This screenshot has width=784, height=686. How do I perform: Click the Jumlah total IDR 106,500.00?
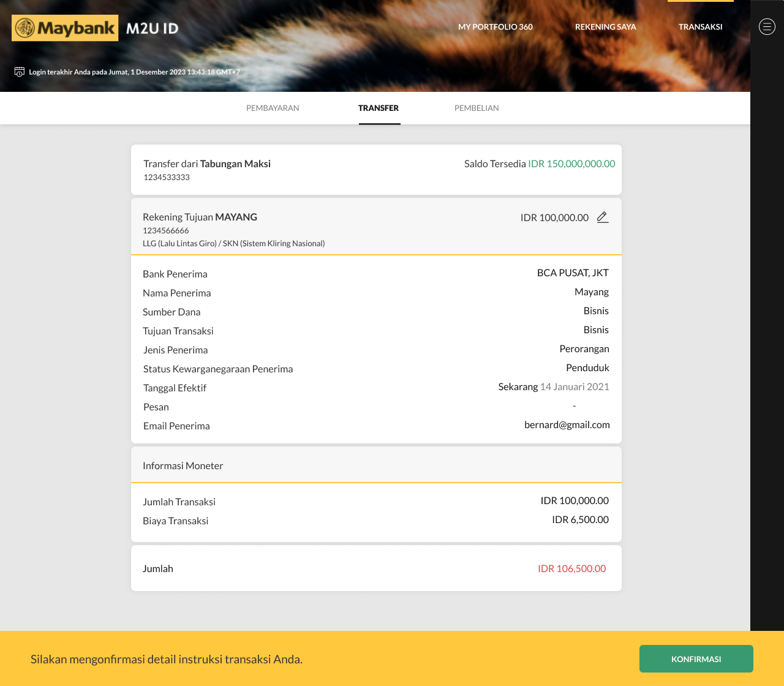[571, 568]
